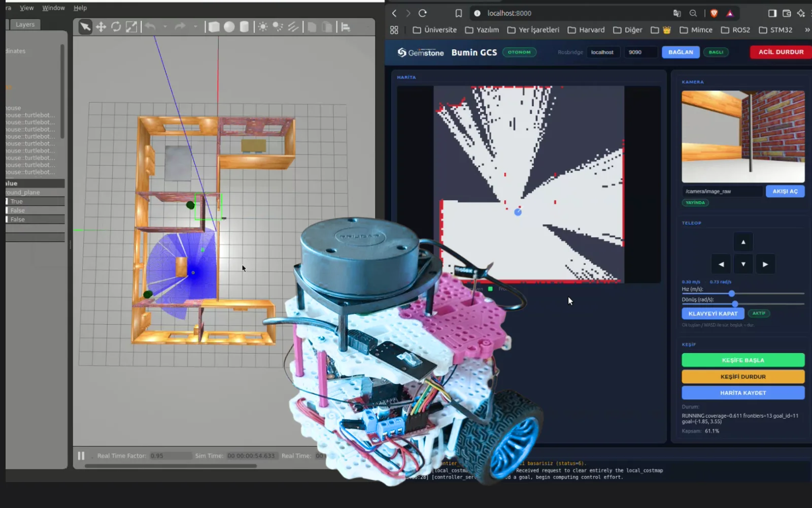This screenshot has height=508, width=812.
Task: Click the teleop up arrow button
Action: 743,242
